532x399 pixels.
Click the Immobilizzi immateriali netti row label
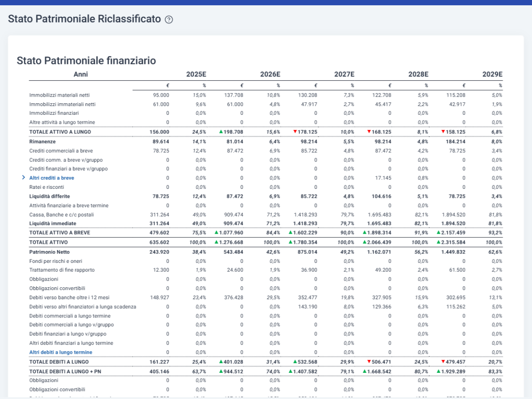coord(63,104)
